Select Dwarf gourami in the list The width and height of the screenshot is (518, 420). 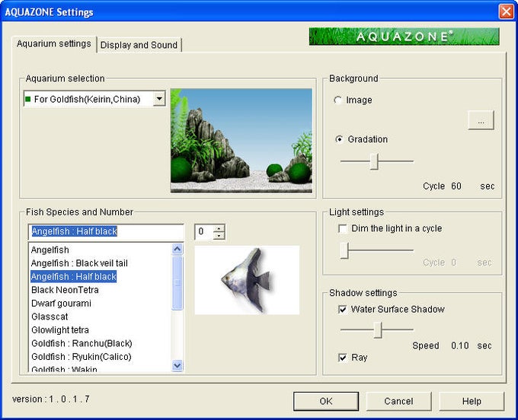(61, 303)
